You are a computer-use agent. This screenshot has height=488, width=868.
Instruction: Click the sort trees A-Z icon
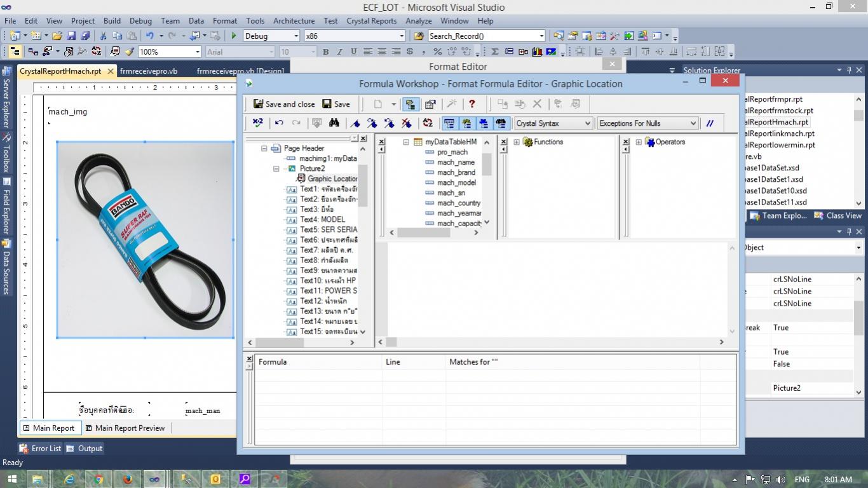[428, 123]
